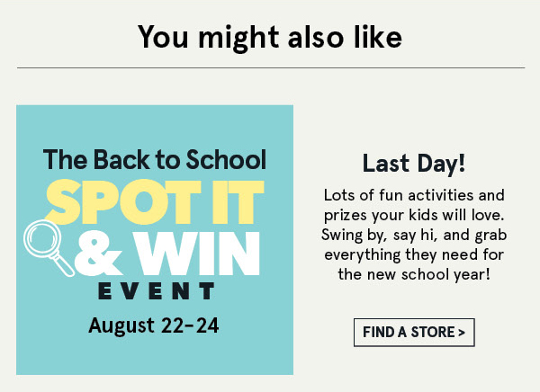Click the "the new school year!" text line
540x392 pixels.
point(414,273)
